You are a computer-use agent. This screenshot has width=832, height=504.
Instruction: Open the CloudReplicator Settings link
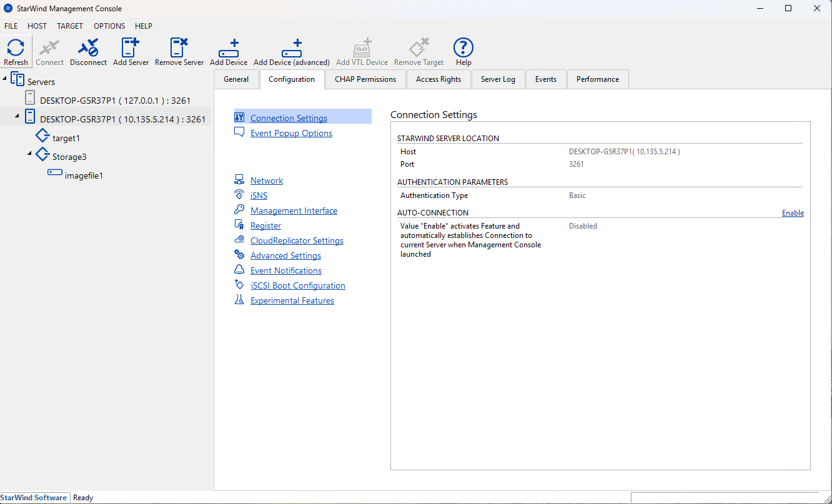pyautogui.click(x=297, y=240)
